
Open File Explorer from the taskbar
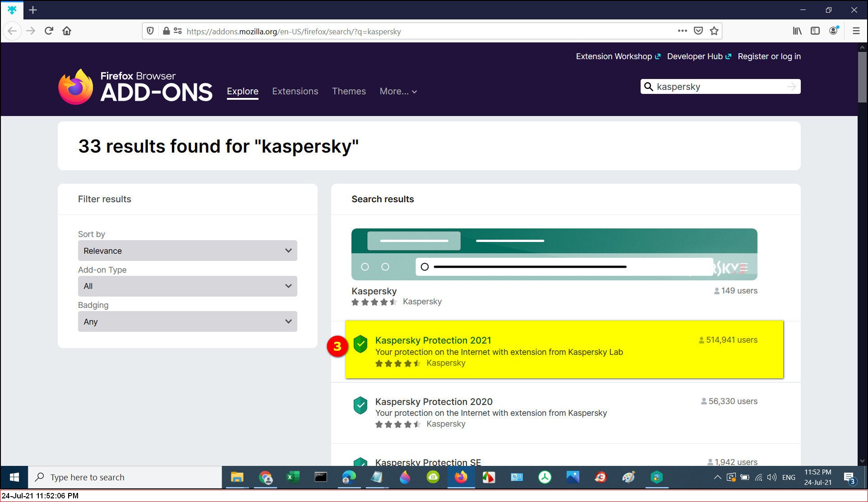(x=237, y=477)
